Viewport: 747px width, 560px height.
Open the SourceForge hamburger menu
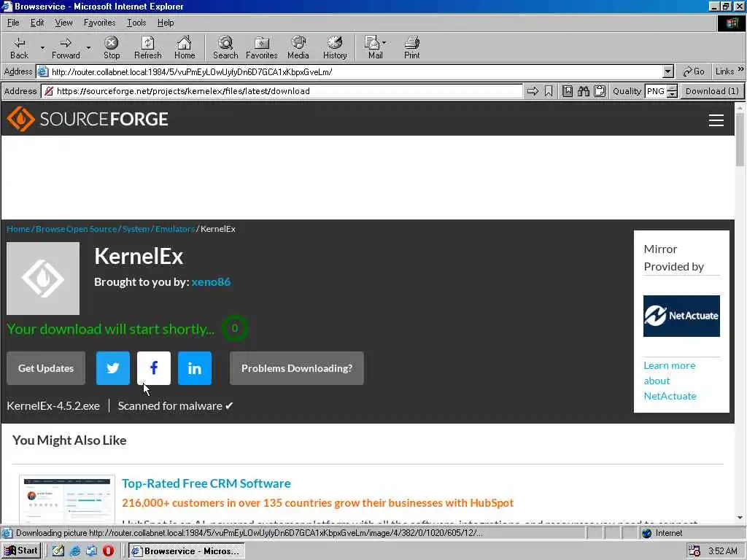(x=716, y=120)
